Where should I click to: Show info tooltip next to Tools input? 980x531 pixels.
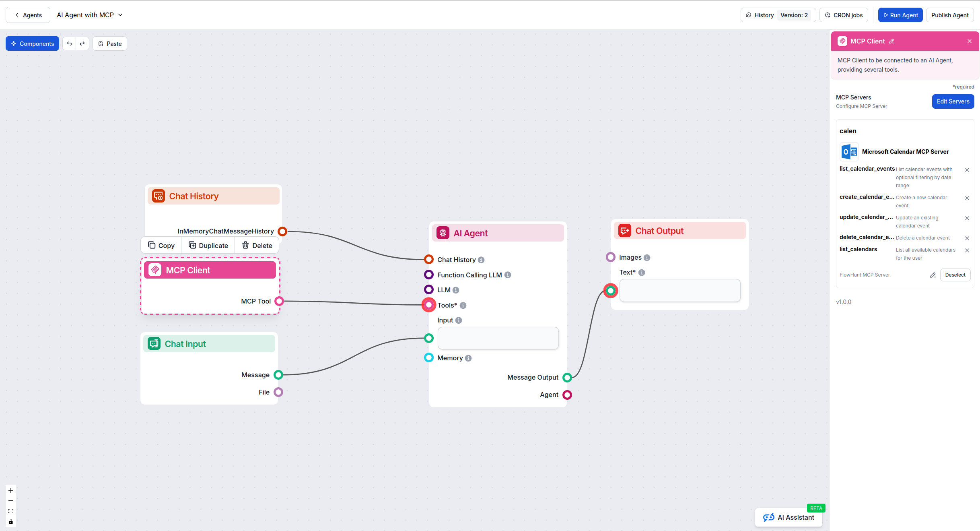tap(463, 305)
